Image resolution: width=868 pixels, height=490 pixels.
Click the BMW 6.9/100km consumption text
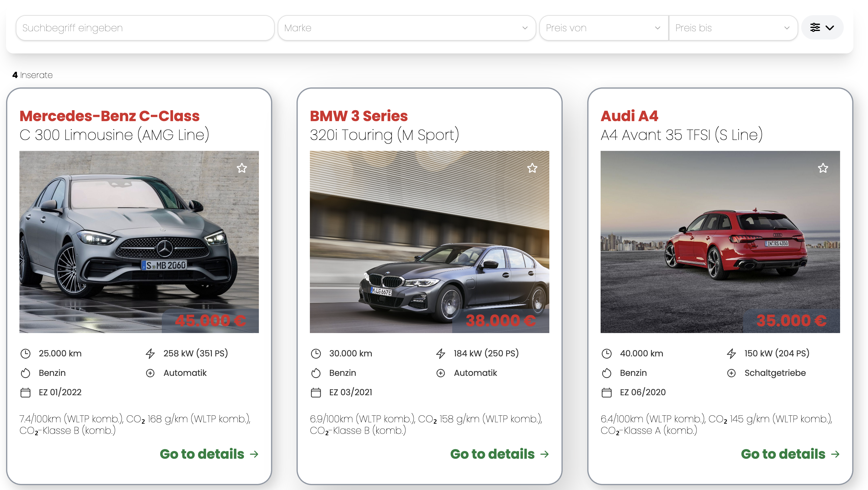click(x=426, y=425)
